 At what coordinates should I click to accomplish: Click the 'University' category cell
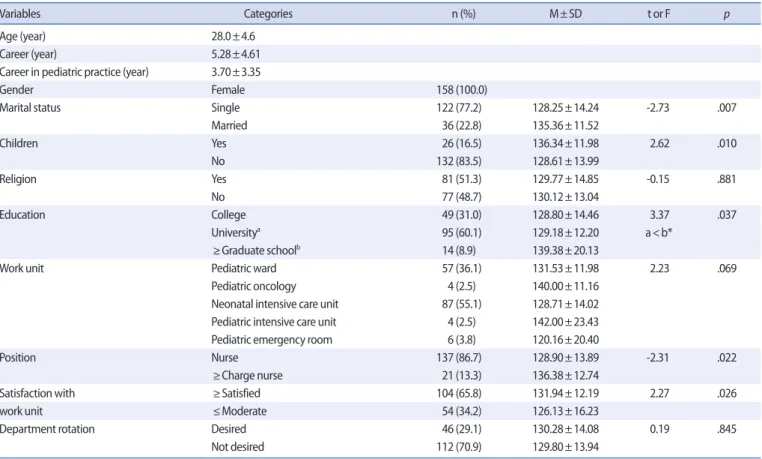(235, 233)
